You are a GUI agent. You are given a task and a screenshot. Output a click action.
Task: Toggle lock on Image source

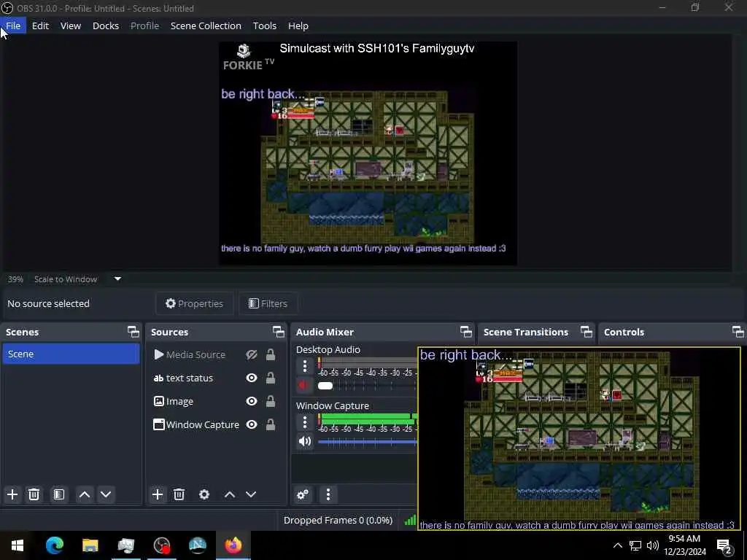(270, 402)
